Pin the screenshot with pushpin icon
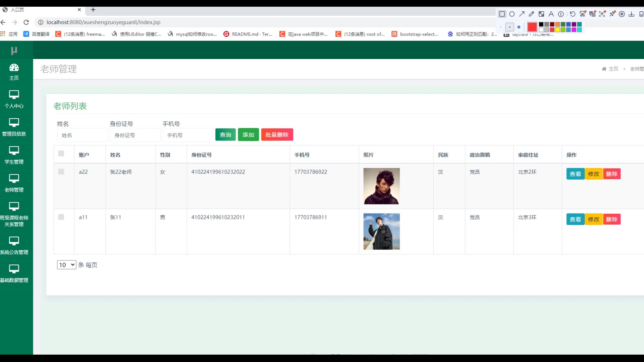Image resolution: width=644 pixels, height=362 pixels. coord(612,14)
